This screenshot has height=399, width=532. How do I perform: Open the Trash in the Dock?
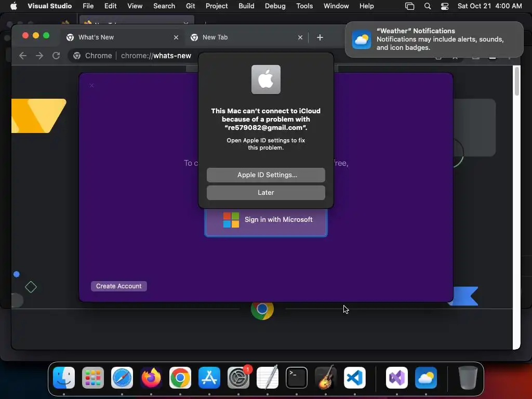[x=468, y=378]
